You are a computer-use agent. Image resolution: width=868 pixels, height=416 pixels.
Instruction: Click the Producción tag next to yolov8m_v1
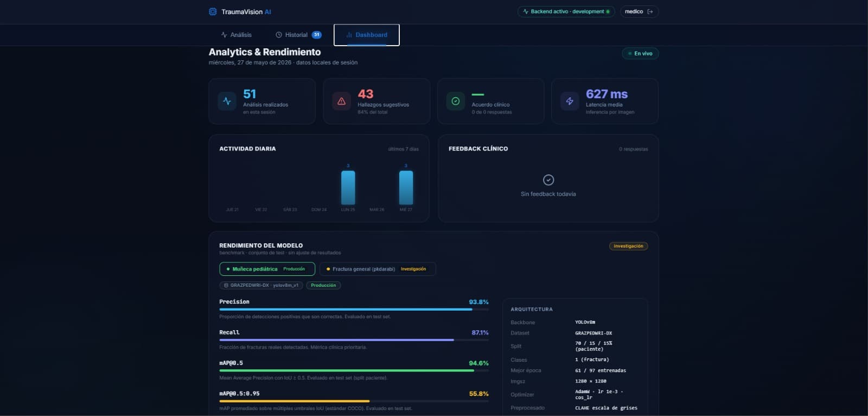(x=323, y=285)
